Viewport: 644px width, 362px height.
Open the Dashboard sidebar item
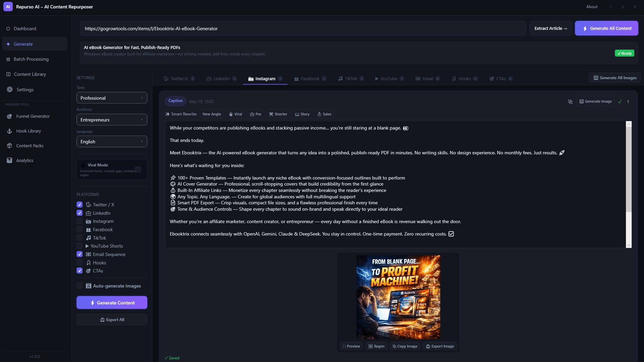pos(35,29)
